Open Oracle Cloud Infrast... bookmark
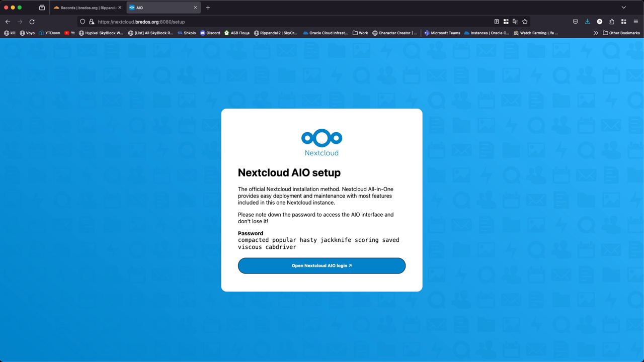This screenshot has height=362, width=644. click(x=325, y=33)
